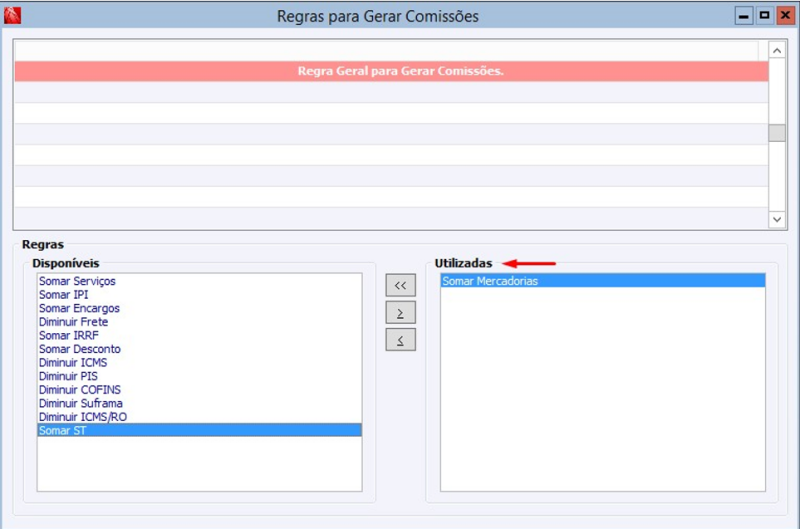800x529 pixels.
Task: Pick 'Somar Desconto' from available rules
Action: (x=199, y=349)
